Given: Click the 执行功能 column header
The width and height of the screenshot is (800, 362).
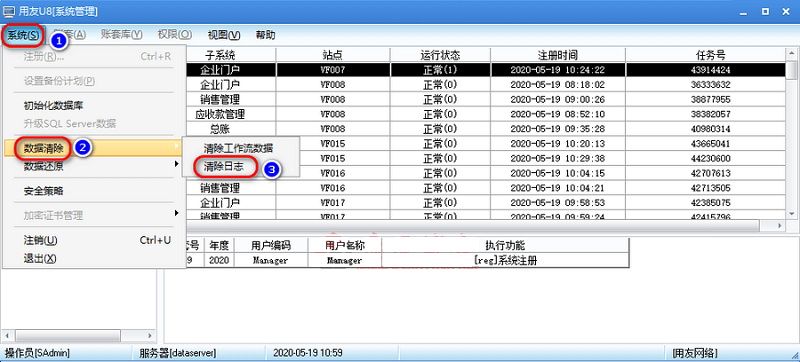Looking at the screenshot, I should tap(505, 246).
